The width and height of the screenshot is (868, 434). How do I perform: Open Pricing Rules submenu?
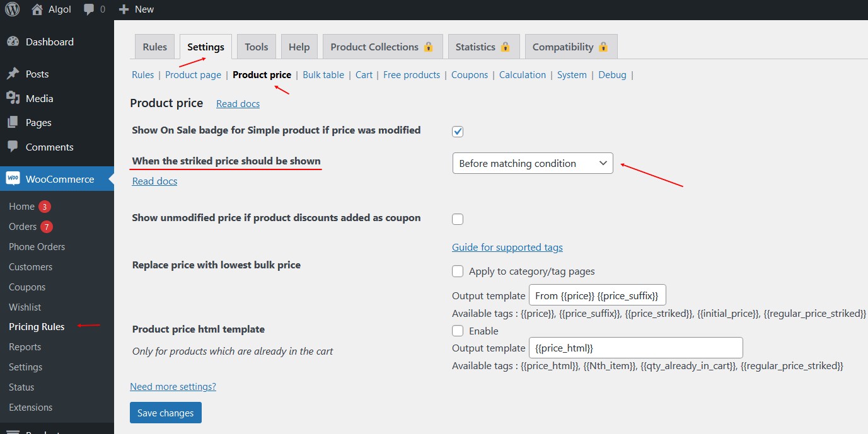coord(37,326)
